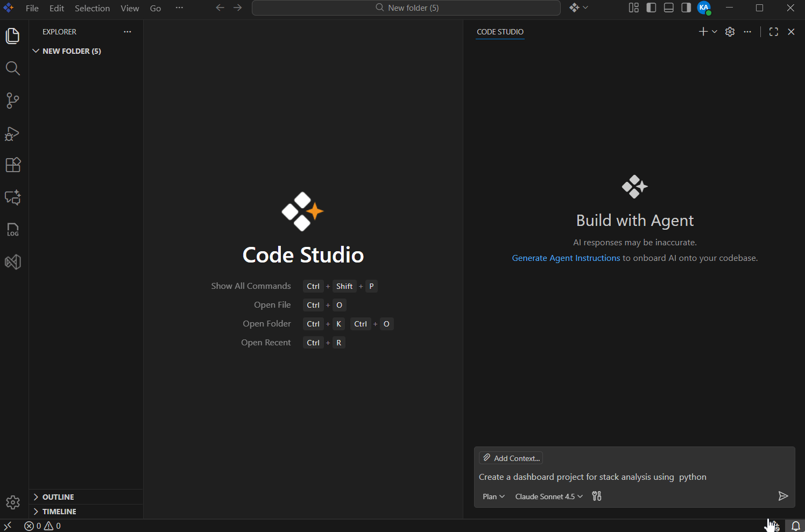Open the LOG panel icon

click(x=12, y=230)
